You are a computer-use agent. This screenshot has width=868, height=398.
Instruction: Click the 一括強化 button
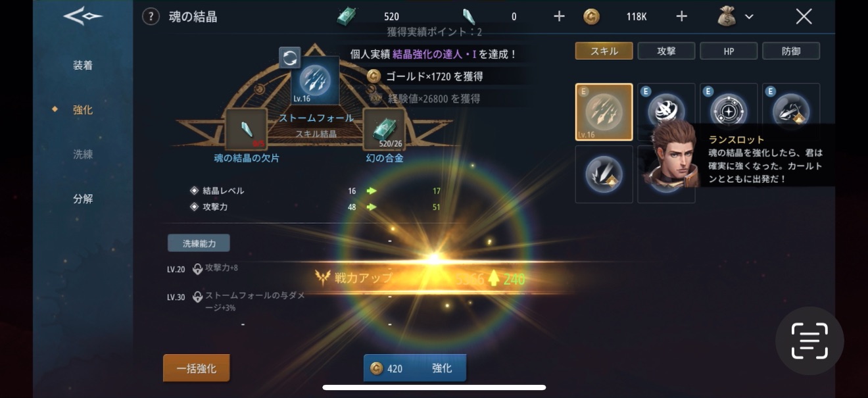click(197, 368)
